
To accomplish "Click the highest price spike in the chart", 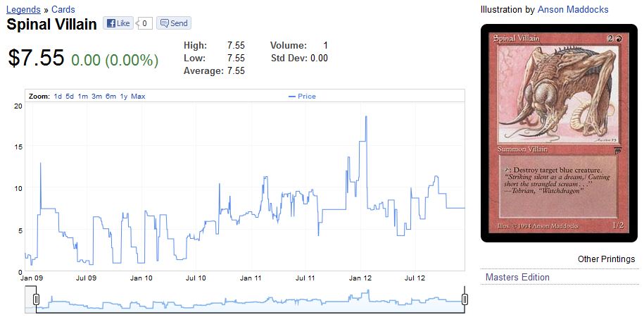I will (x=366, y=117).
